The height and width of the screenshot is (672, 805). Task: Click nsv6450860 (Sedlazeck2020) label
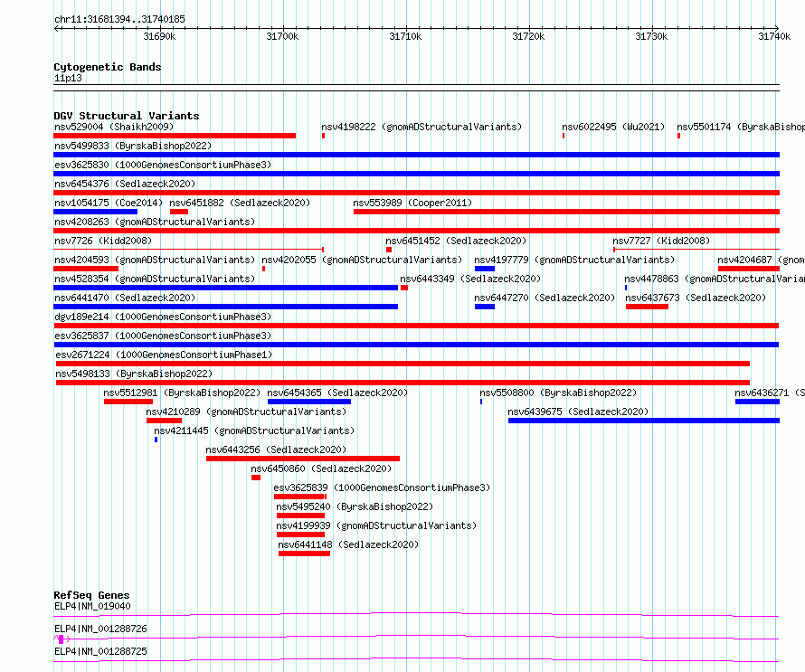tap(321, 469)
